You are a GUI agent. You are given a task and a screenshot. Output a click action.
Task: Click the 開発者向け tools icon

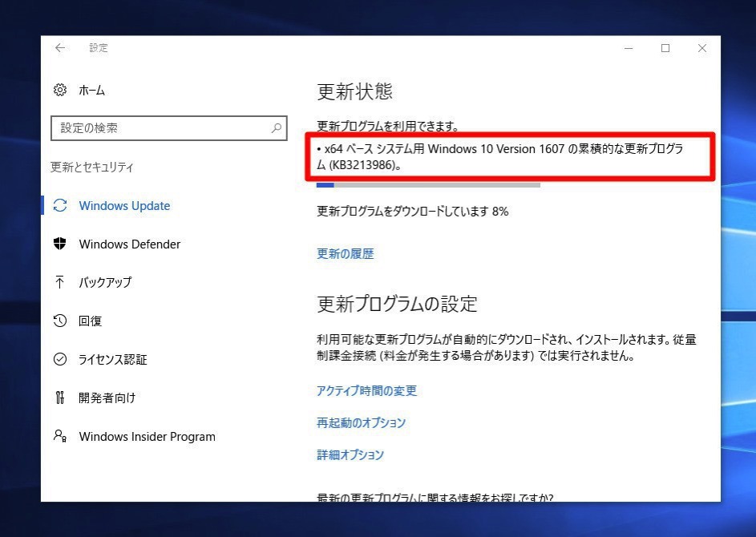[x=60, y=398]
